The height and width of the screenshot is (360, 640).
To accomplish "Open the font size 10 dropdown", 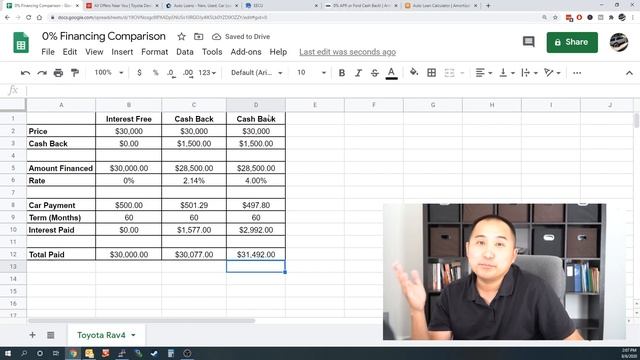I will pyautogui.click(x=311, y=73).
